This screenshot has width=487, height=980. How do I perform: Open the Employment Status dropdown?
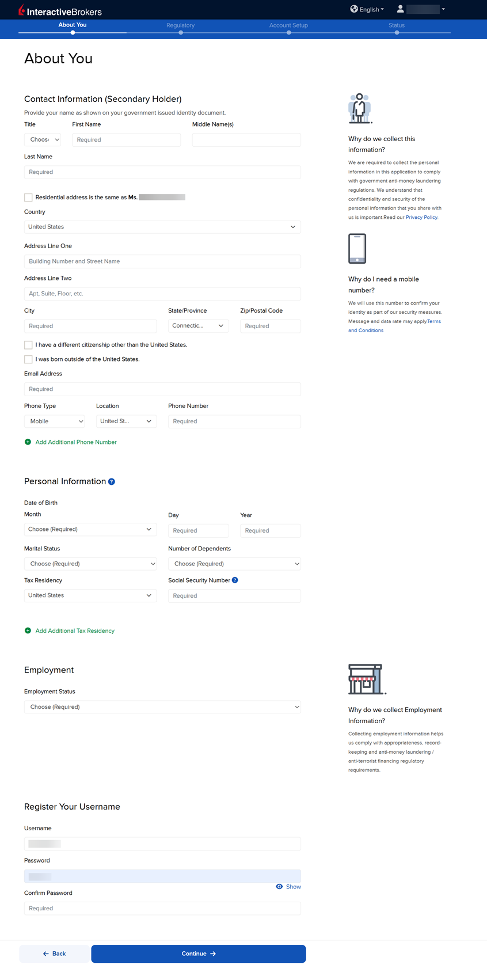pyautogui.click(x=162, y=707)
